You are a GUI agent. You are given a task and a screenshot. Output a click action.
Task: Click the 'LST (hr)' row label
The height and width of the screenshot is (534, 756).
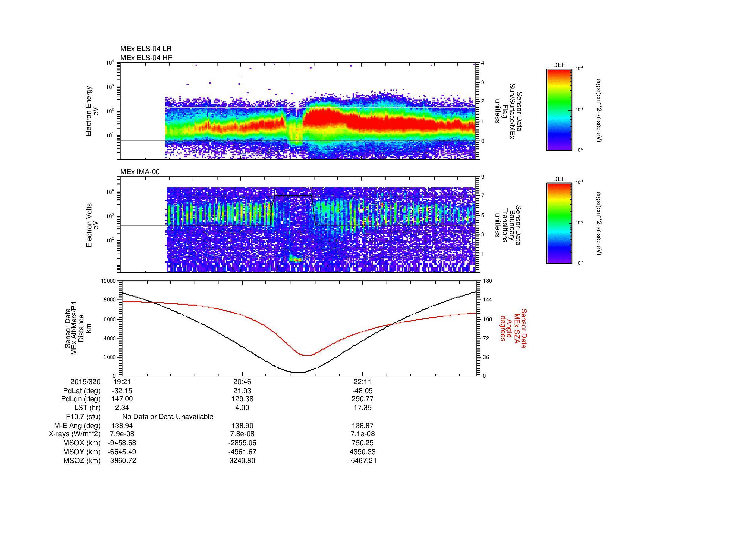coord(87,408)
